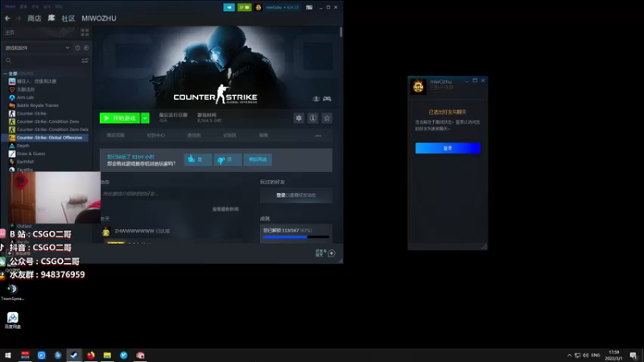Open dropdown arrow next to play button
644x362 pixels.
click(x=145, y=118)
